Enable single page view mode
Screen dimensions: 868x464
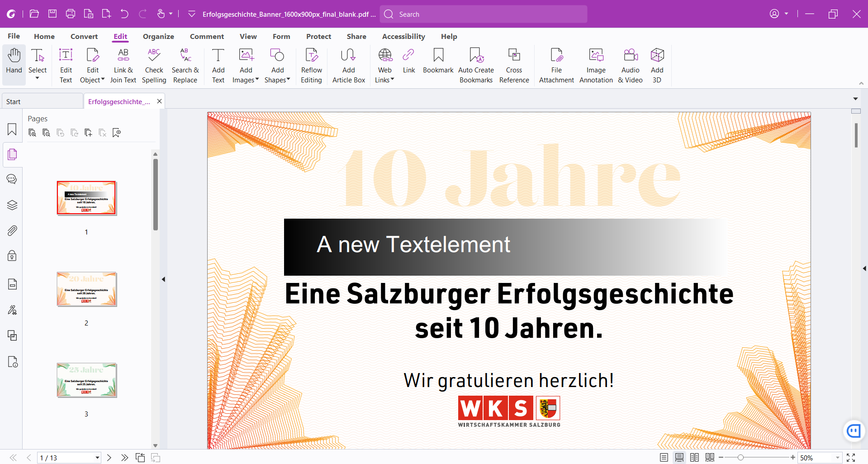click(x=664, y=458)
